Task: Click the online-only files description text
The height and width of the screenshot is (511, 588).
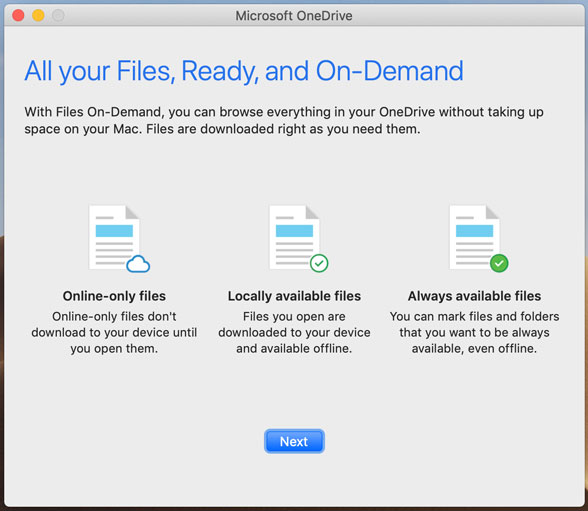Action: point(114,333)
